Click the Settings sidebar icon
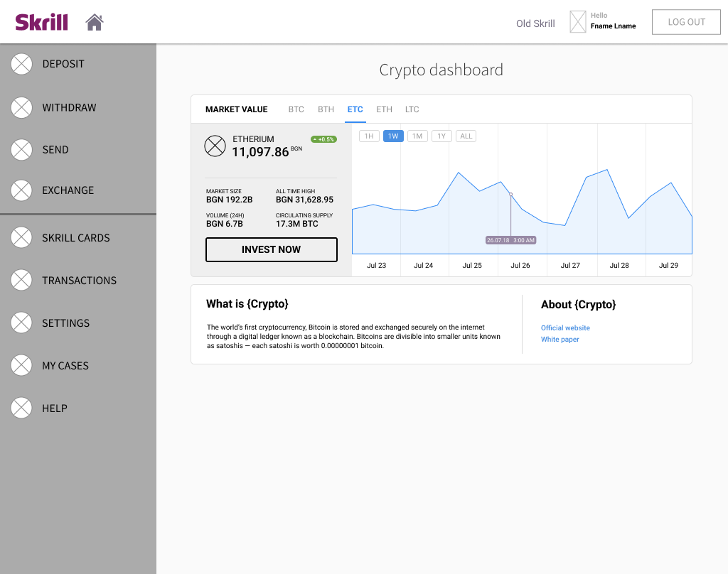This screenshot has height=574, width=728. coord(21,323)
